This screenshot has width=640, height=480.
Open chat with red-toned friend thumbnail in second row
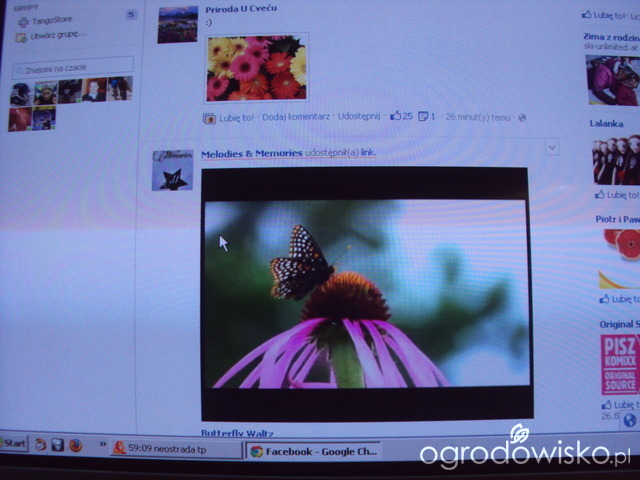click(20, 119)
